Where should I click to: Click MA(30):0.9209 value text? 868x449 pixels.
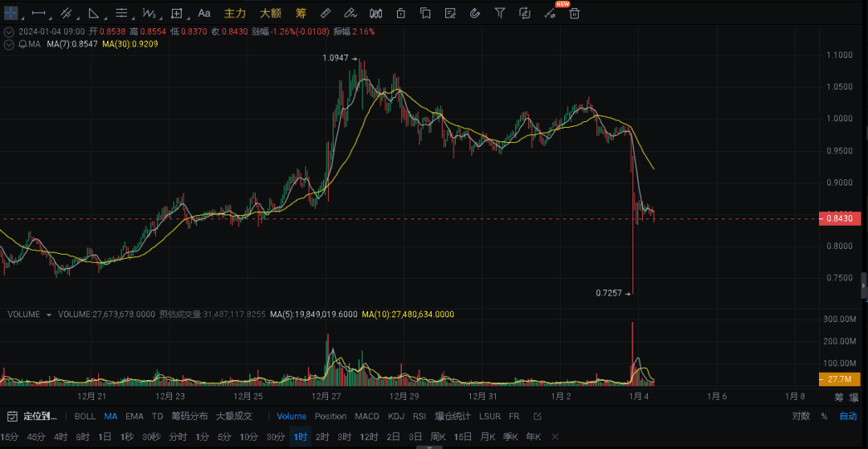click(x=130, y=43)
